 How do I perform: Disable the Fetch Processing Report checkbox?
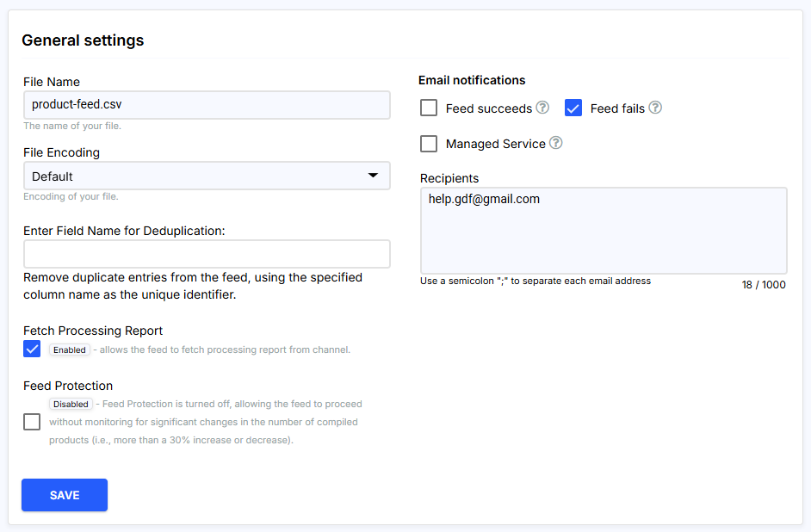[32, 350]
